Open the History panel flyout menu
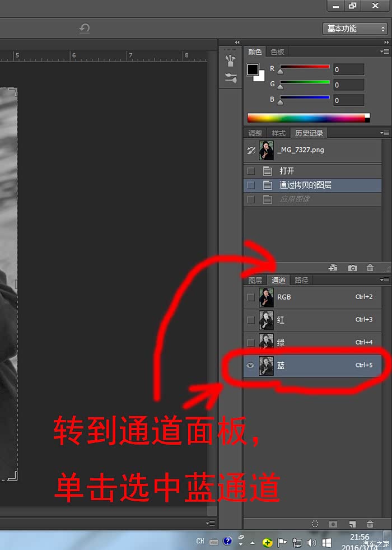 (385, 133)
